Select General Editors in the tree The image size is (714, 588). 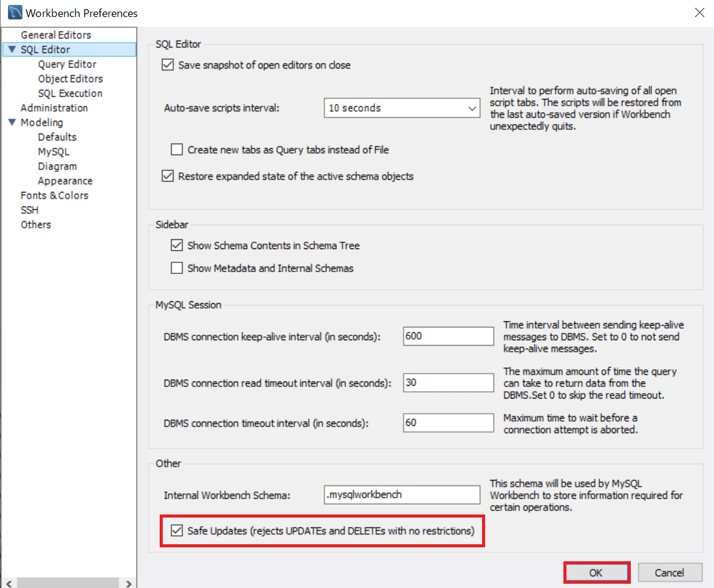click(x=56, y=35)
